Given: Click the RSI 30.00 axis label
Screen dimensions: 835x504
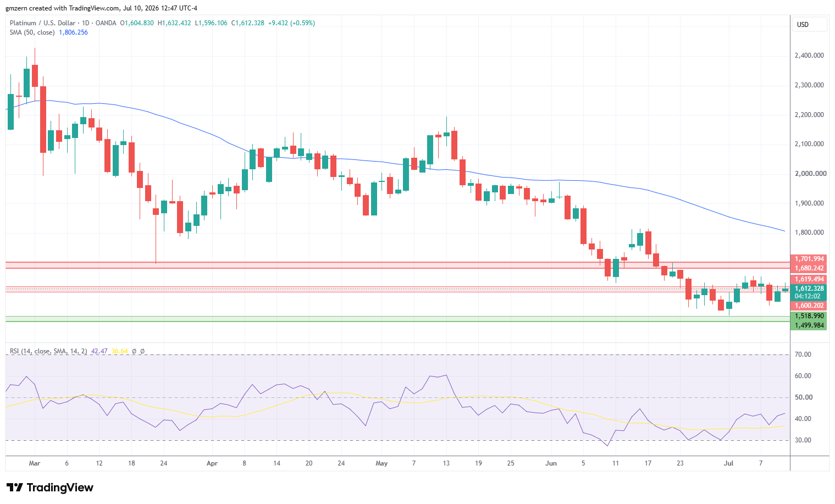Looking at the screenshot, I should click(x=803, y=440).
